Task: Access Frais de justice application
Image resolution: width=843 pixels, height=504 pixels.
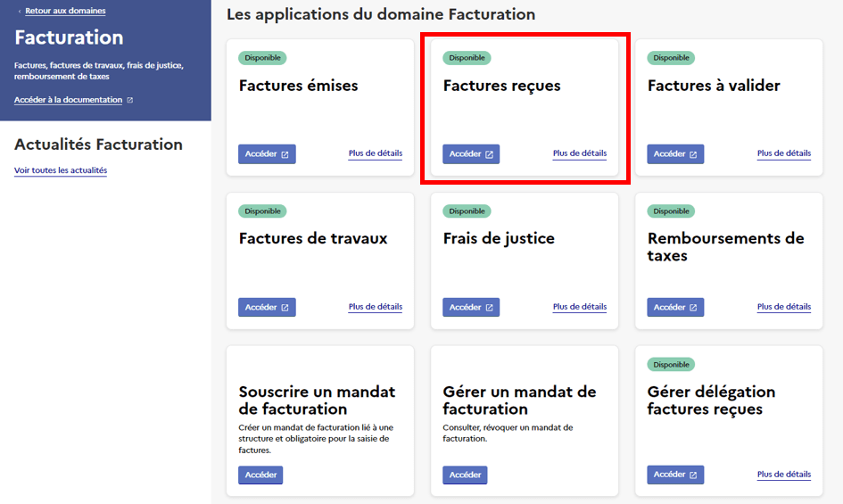Action: tap(471, 307)
